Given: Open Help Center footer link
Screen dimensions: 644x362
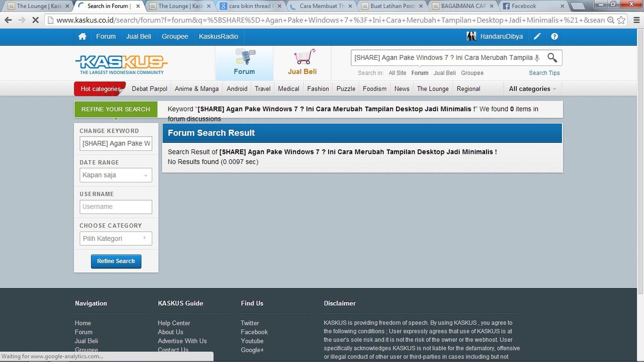Looking at the screenshot, I should 174,323.
